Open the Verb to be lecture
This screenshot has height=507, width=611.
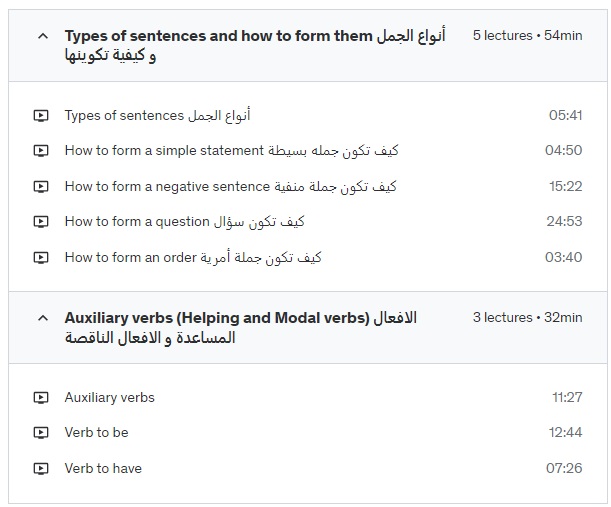pos(97,432)
